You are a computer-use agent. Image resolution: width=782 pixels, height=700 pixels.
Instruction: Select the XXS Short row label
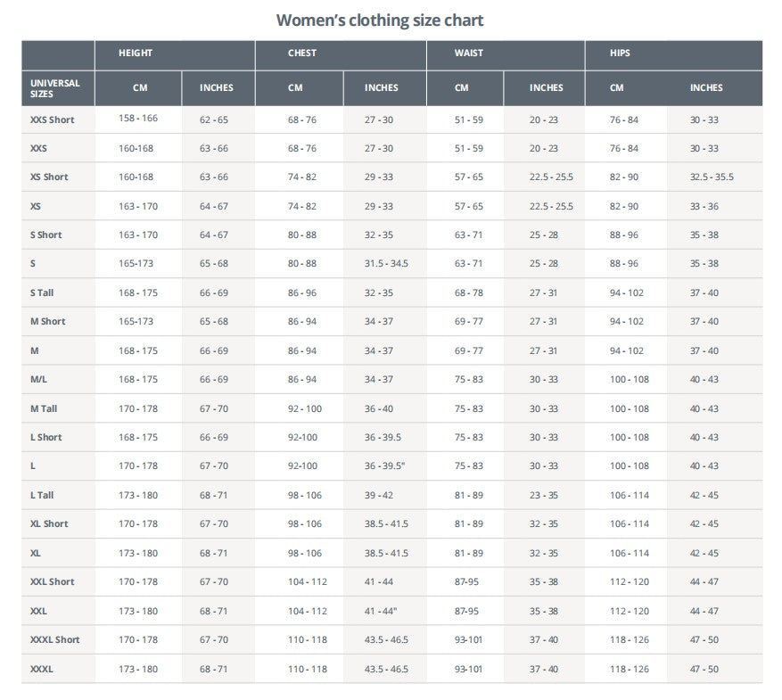53,119
